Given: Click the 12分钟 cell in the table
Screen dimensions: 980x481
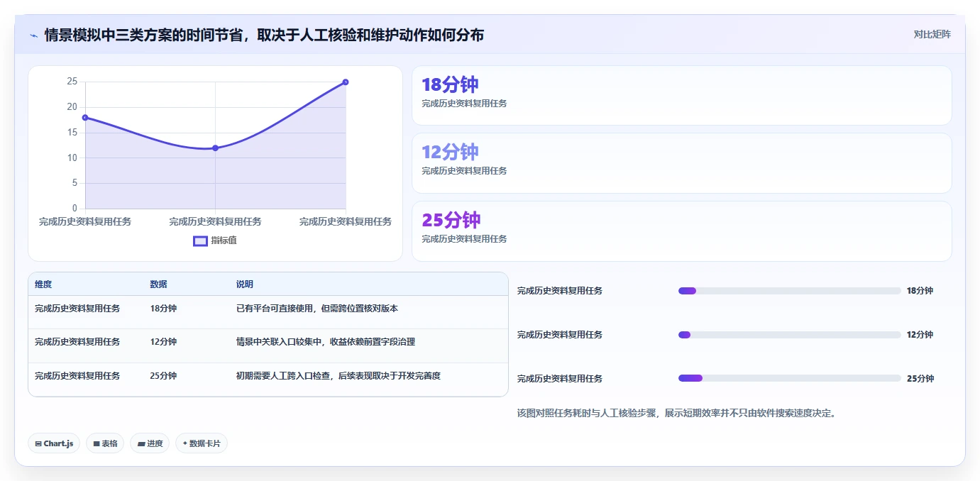Looking at the screenshot, I should [163, 342].
